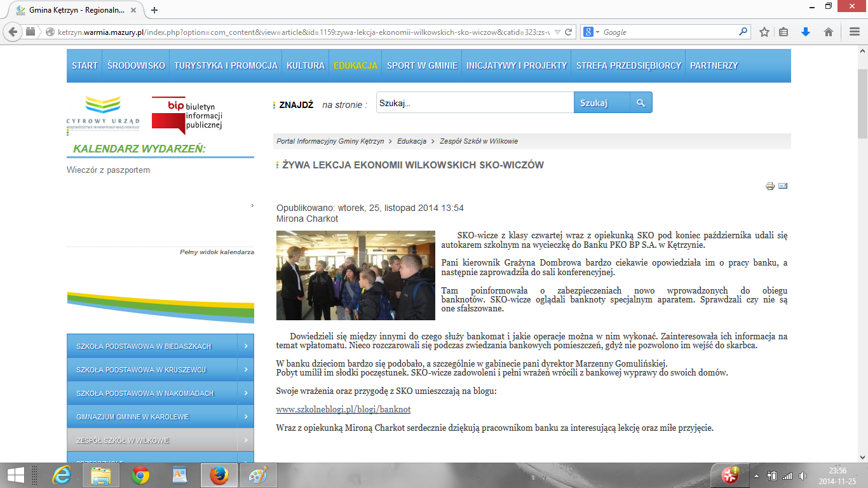
Task: Open the Windows Start button
Action: pyautogui.click(x=15, y=475)
